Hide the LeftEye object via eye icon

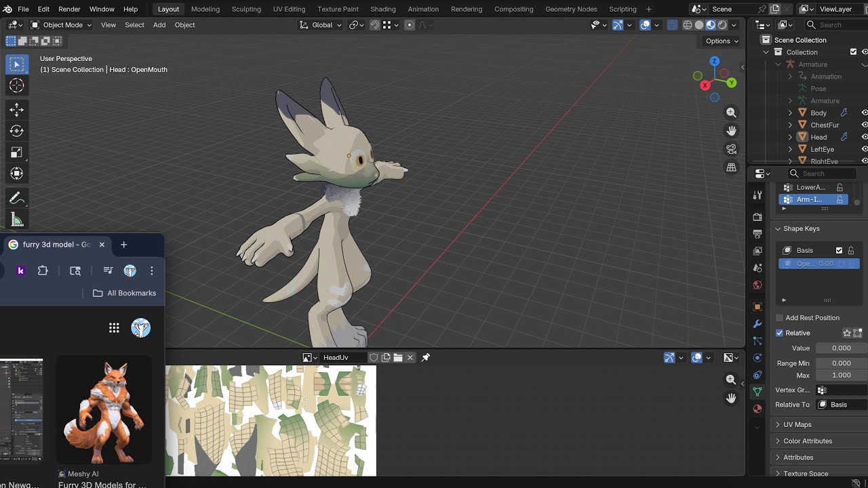pyautogui.click(x=865, y=149)
